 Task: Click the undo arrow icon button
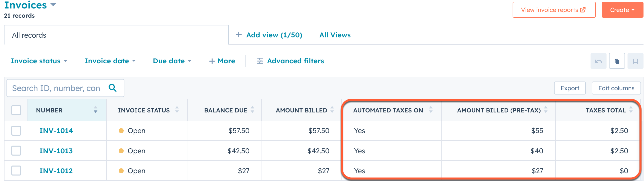click(598, 61)
